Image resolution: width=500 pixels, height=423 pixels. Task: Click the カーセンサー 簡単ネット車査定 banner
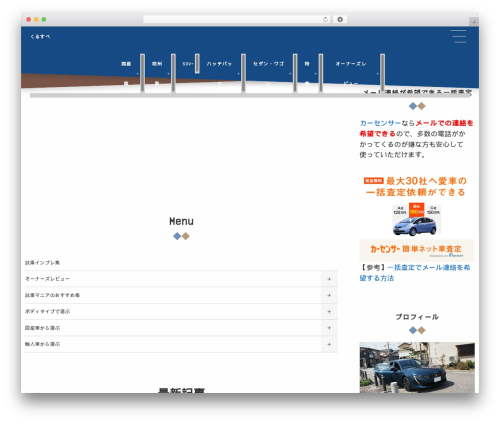tap(417, 251)
